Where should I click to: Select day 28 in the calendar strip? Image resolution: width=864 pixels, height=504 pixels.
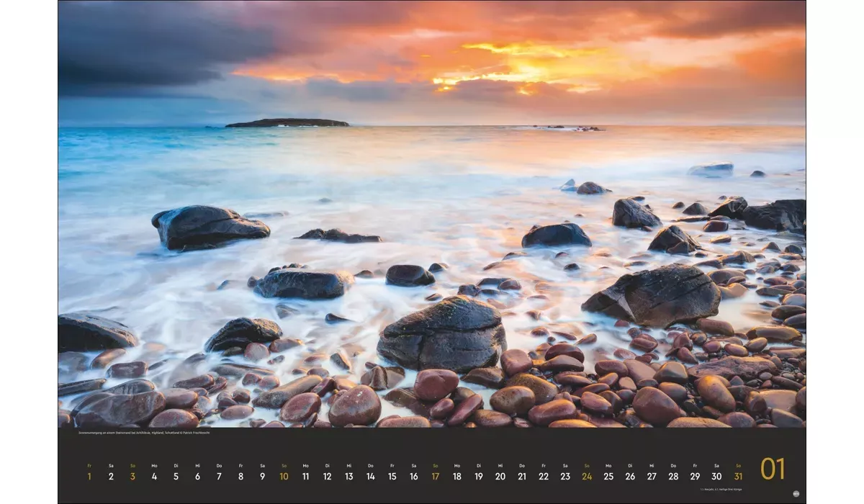click(673, 472)
